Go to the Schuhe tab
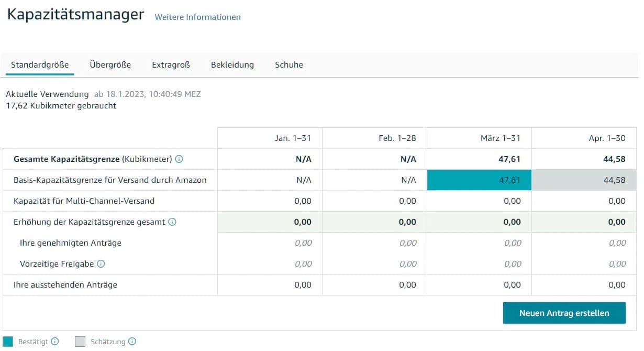 coord(288,65)
